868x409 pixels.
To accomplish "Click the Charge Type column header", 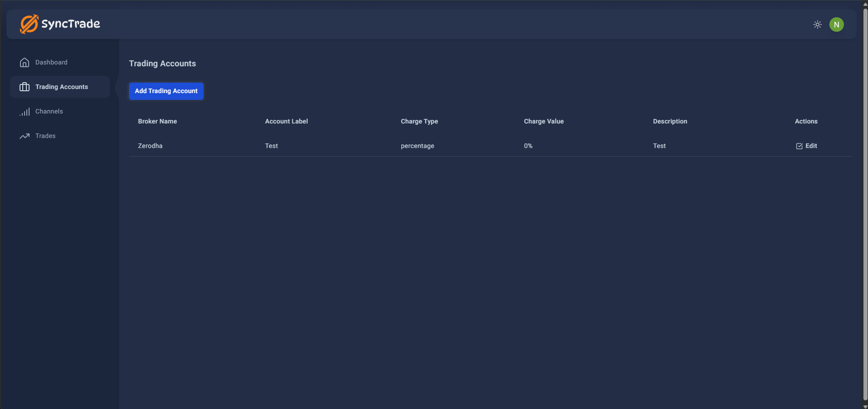I will 419,122.
